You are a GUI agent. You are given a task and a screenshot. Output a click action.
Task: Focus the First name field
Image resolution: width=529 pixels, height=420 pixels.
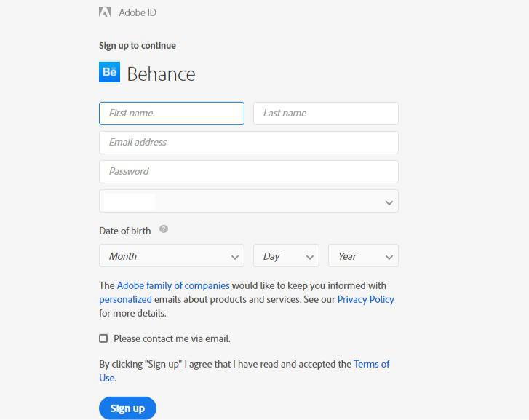172,114
